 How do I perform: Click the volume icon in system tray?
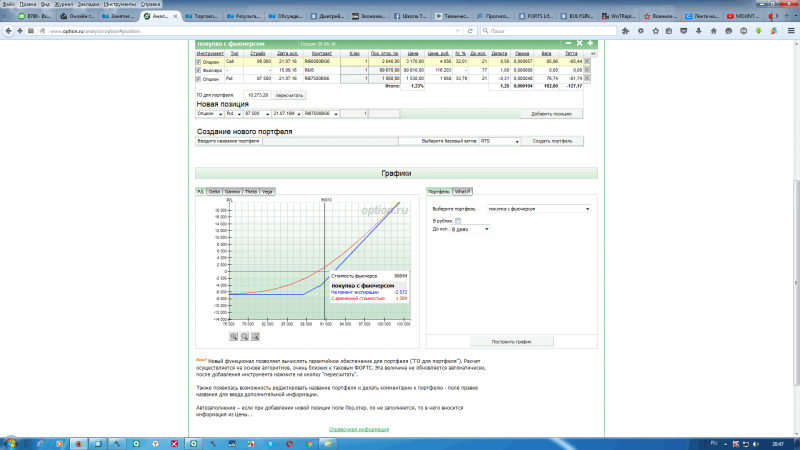click(755, 444)
